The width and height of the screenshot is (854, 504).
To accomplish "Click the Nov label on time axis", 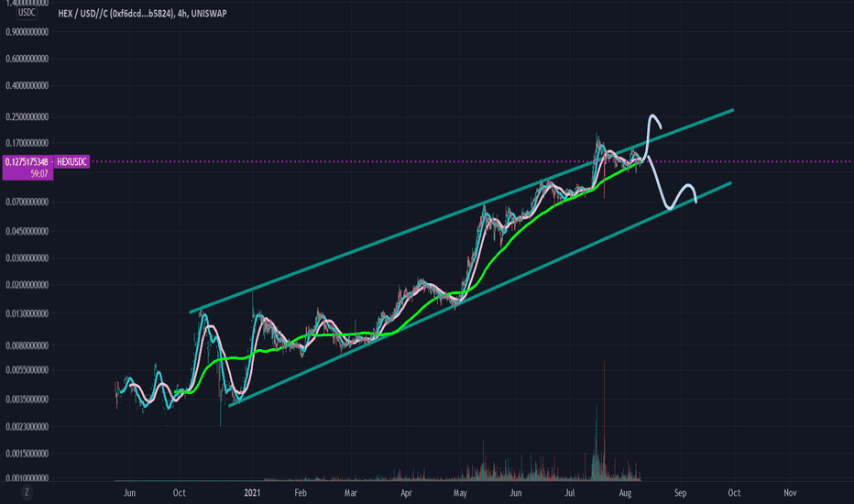I will (x=790, y=493).
